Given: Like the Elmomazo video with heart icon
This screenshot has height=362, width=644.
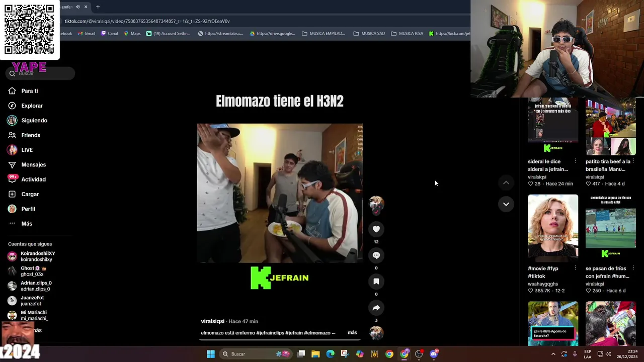Looking at the screenshot, I should [x=376, y=229].
